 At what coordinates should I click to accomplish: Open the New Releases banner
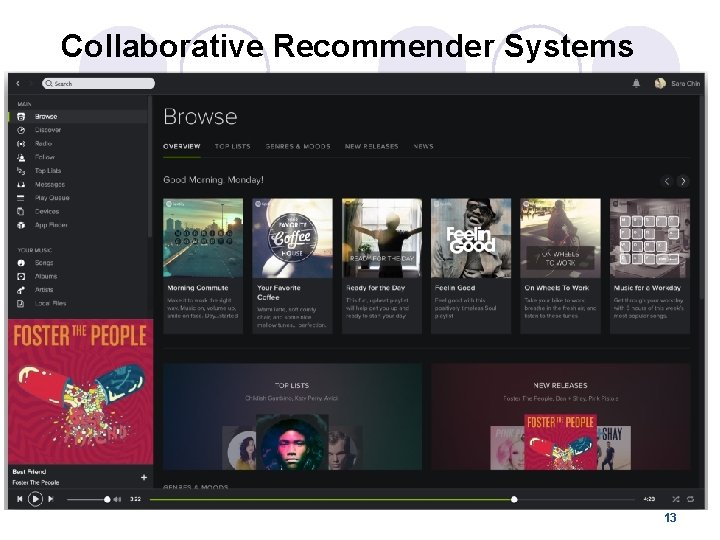tap(560, 416)
